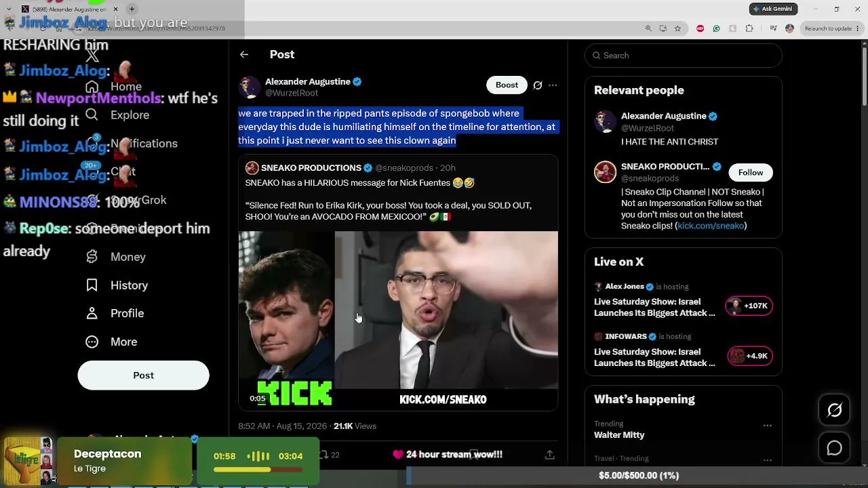Click the Profile person icon

click(x=92, y=313)
